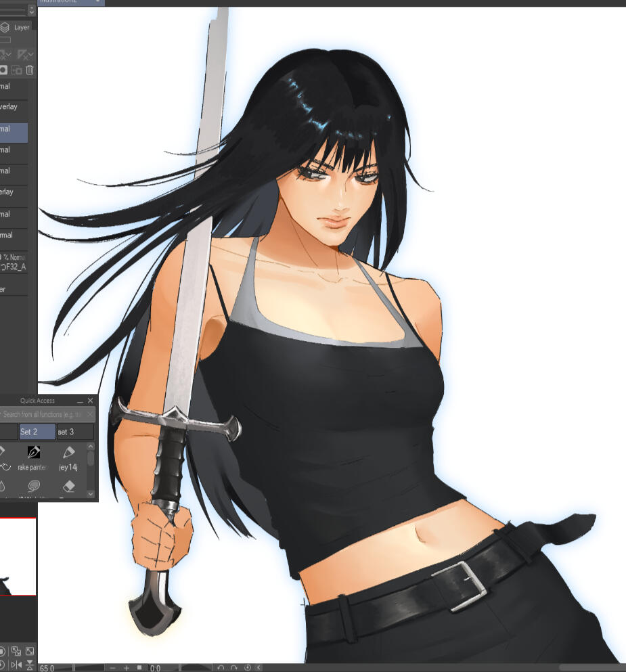Click the zoom out minus icon below canvas
This screenshot has height=672, width=626.
[x=112, y=668]
